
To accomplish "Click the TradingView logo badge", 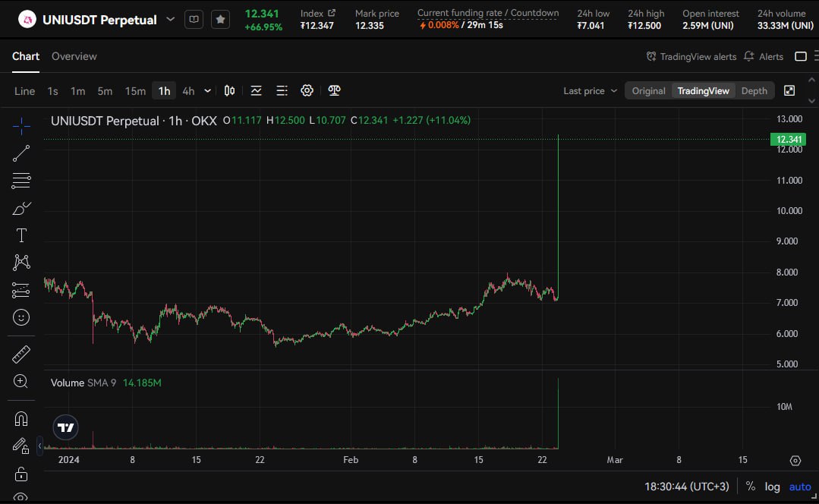I will point(66,428).
